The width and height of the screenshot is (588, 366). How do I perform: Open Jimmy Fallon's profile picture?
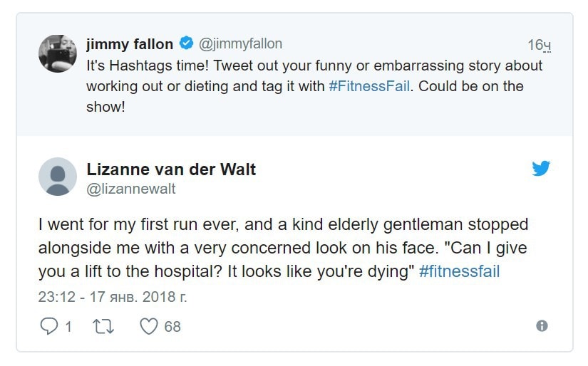coord(58,53)
